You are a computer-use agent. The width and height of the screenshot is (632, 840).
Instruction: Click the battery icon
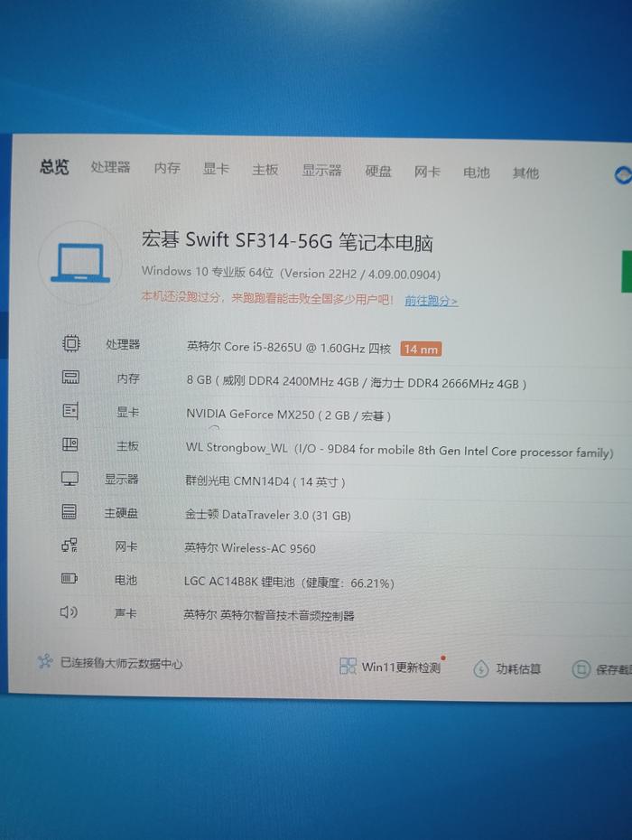coord(70,579)
